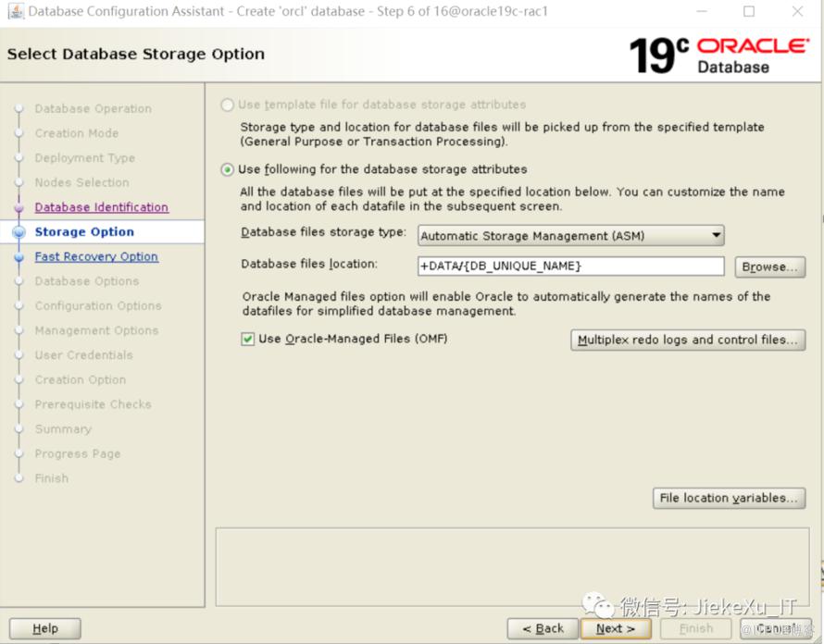Open Database files storage type dropdown
The height and width of the screenshot is (644, 824).
click(570, 236)
